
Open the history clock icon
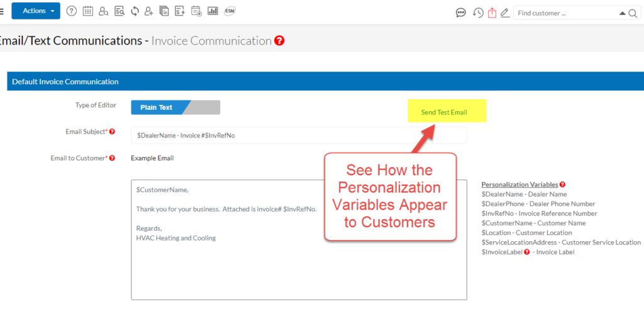point(478,13)
